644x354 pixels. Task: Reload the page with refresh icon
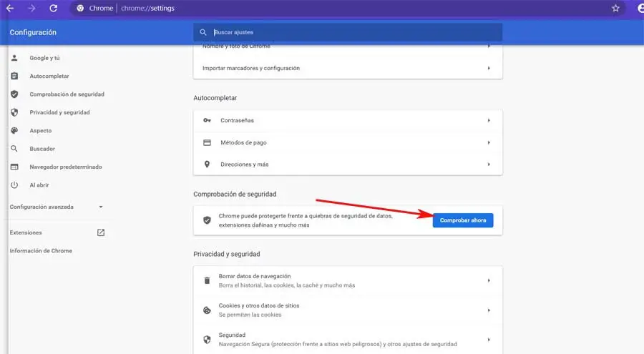click(x=54, y=9)
